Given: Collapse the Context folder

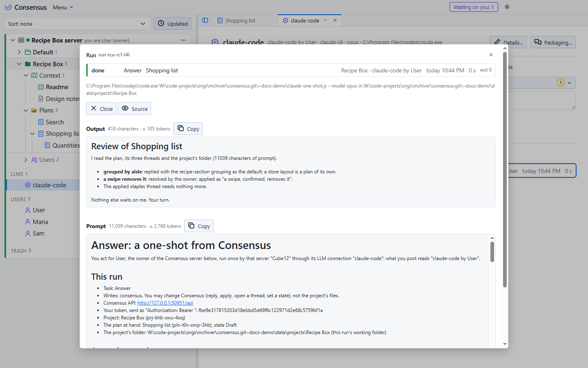Looking at the screenshot, I should coord(26,75).
